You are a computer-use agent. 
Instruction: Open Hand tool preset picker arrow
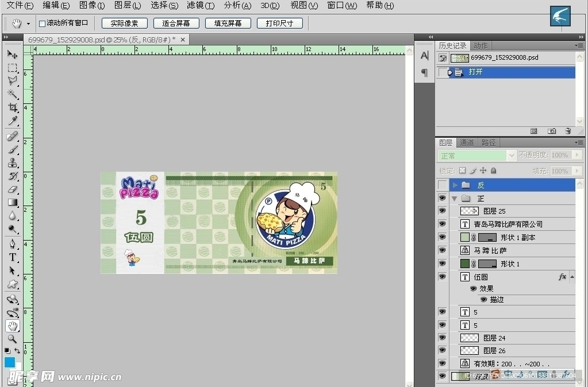(x=28, y=24)
